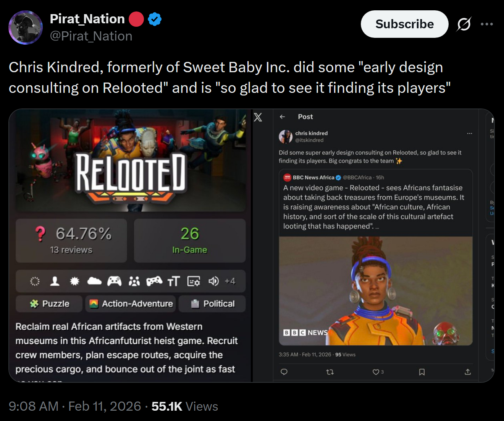Open the three-dot more options menu
Screen dimensions: 504x421
pyautogui.click(x=487, y=24)
